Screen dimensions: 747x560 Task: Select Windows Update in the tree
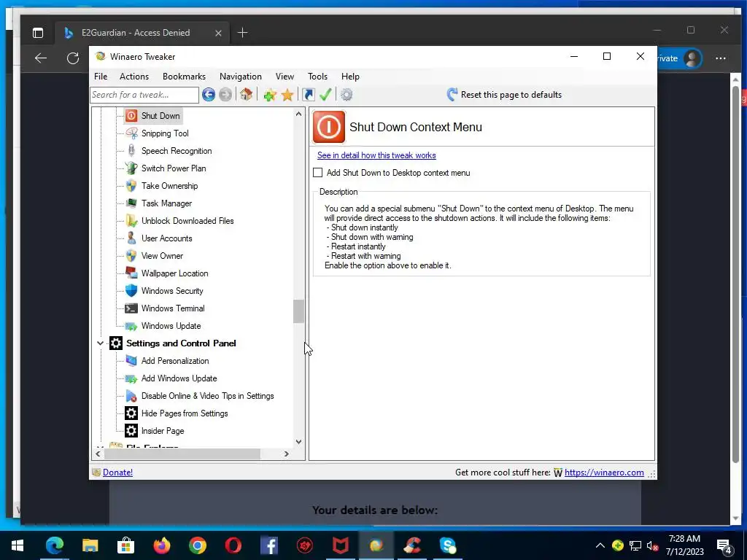coord(171,326)
